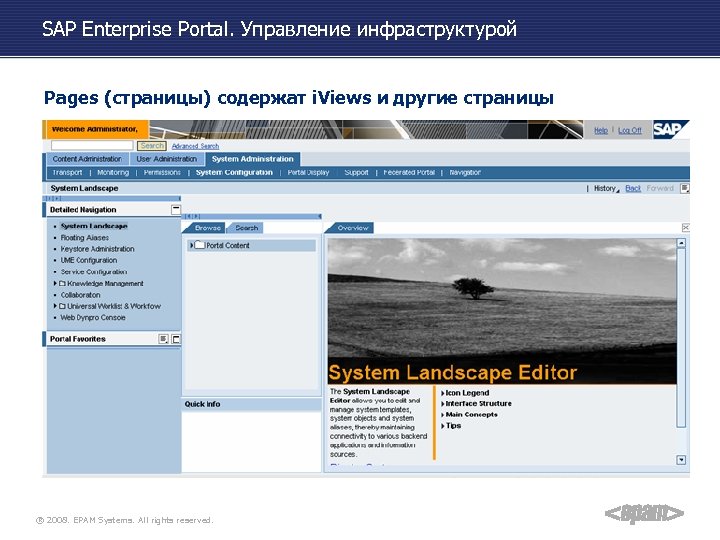Click the Portal Favorites header text
Screen dimensions: 720x540
point(78,339)
